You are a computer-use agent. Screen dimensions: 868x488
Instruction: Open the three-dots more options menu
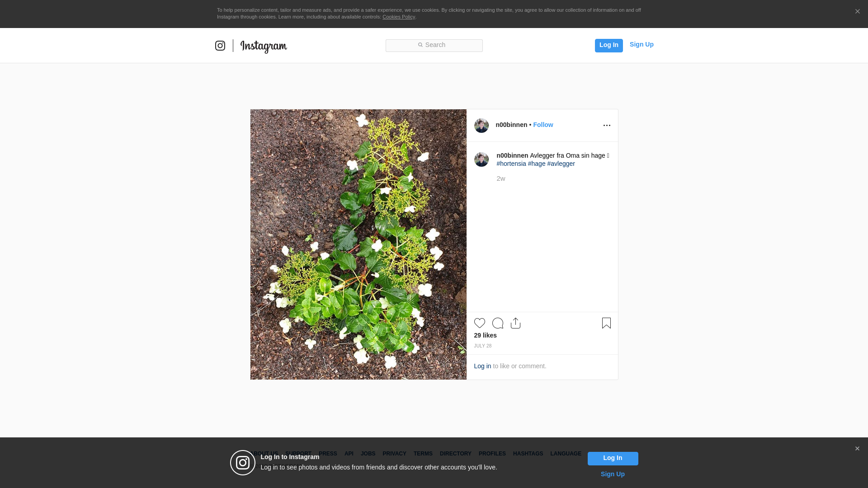click(607, 126)
